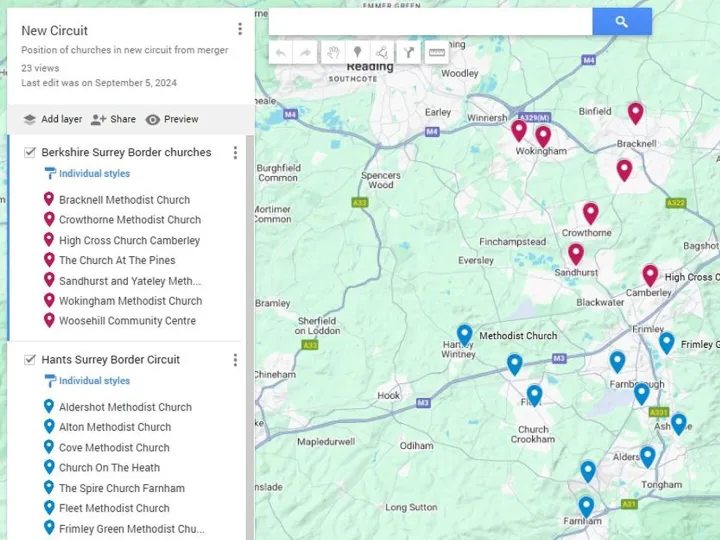Click the Undo arrow in map toolbar
The image size is (720, 540).
click(x=281, y=53)
